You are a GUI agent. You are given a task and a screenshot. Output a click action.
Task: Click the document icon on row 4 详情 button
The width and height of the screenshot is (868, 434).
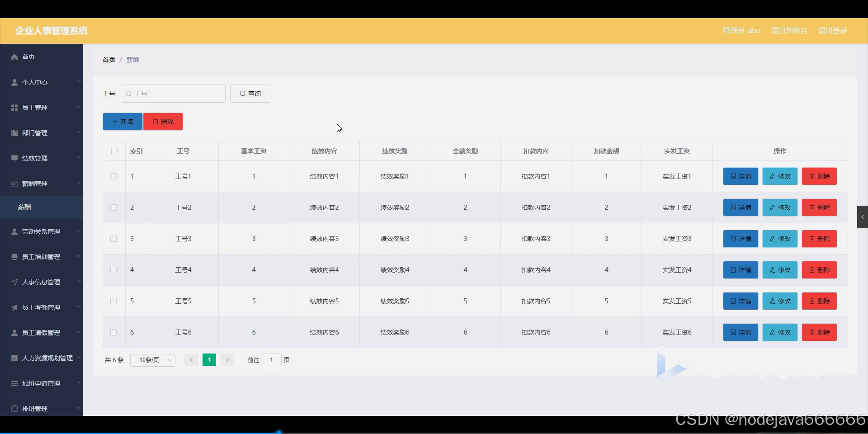pos(733,270)
